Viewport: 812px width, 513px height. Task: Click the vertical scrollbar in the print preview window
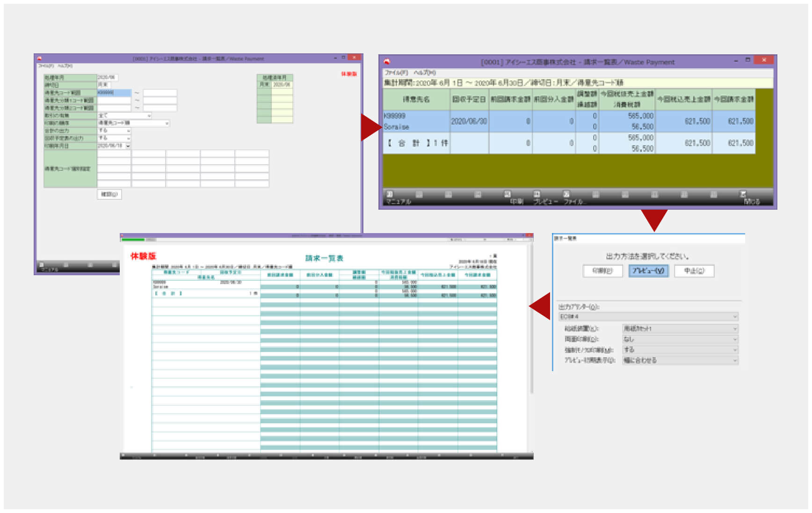point(531,318)
